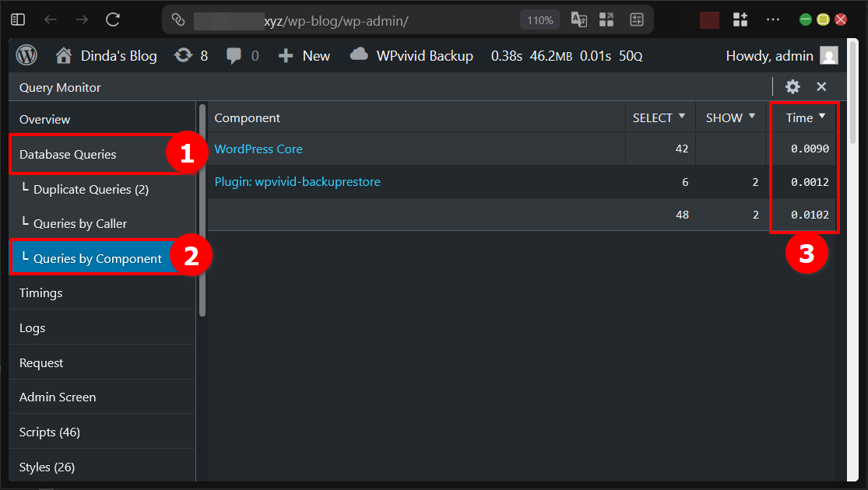Add content with the + New icon
This screenshot has height=490, width=868.
coord(286,55)
